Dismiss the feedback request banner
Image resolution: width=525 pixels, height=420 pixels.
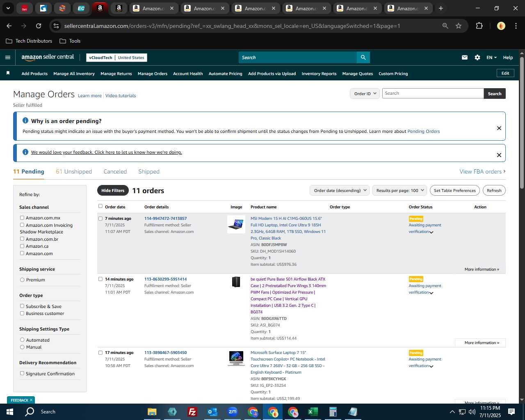pos(499,155)
